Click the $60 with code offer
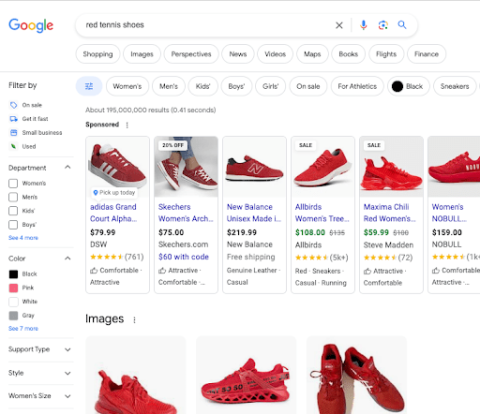Image resolution: width=480 pixels, height=414 pixels. pos(183,257)
